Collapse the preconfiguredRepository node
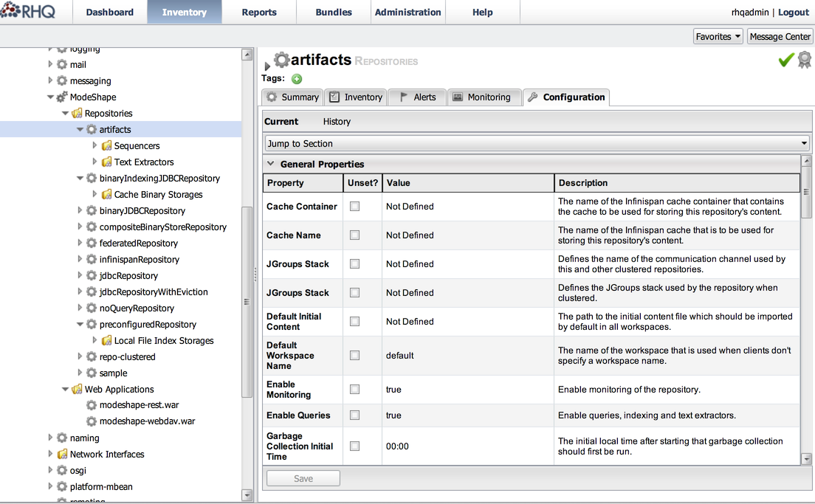The width and height of the screenshot is (815, 504). coord(80,324)
